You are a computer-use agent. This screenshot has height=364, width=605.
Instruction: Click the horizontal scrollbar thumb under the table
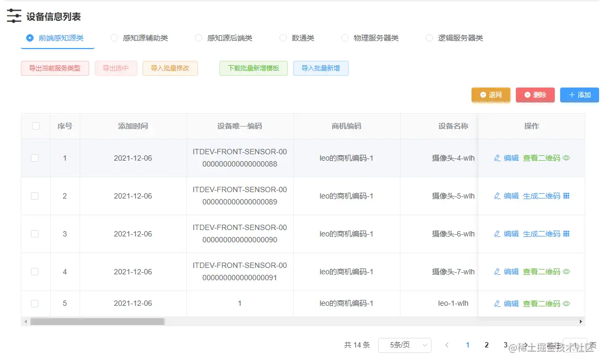[97, 322]
